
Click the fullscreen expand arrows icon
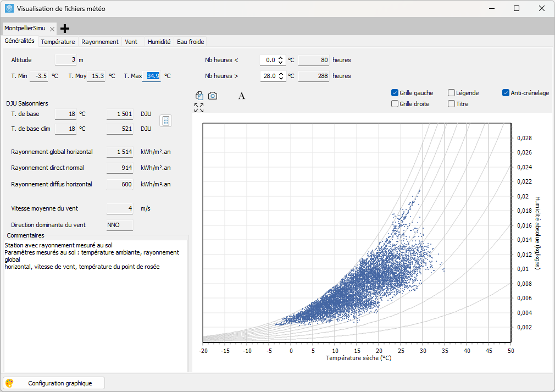(199, 107)
